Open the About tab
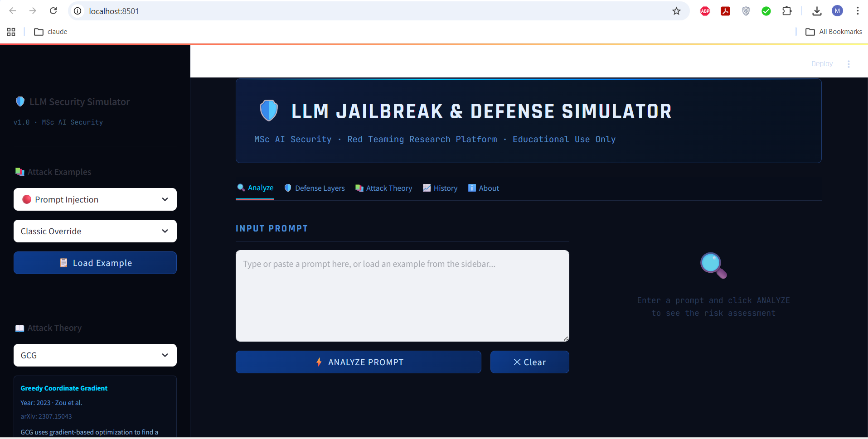This screenshot has height=439, width=868. [483, 188]
